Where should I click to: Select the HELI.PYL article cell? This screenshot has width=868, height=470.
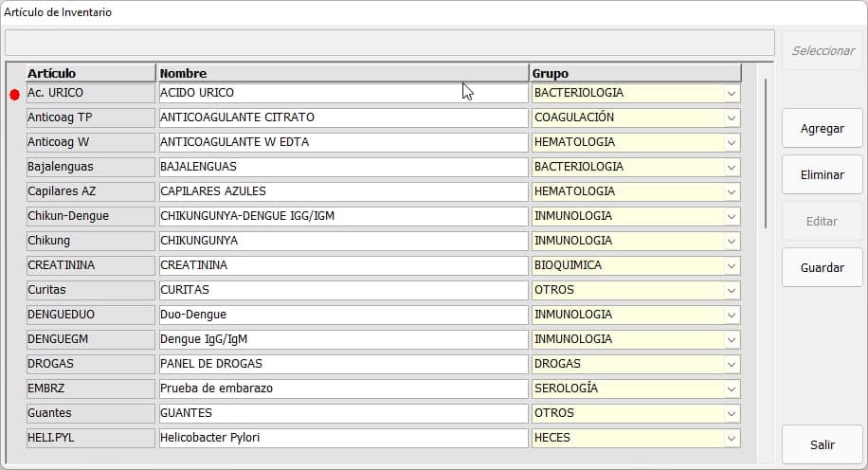tap(91, 438)
